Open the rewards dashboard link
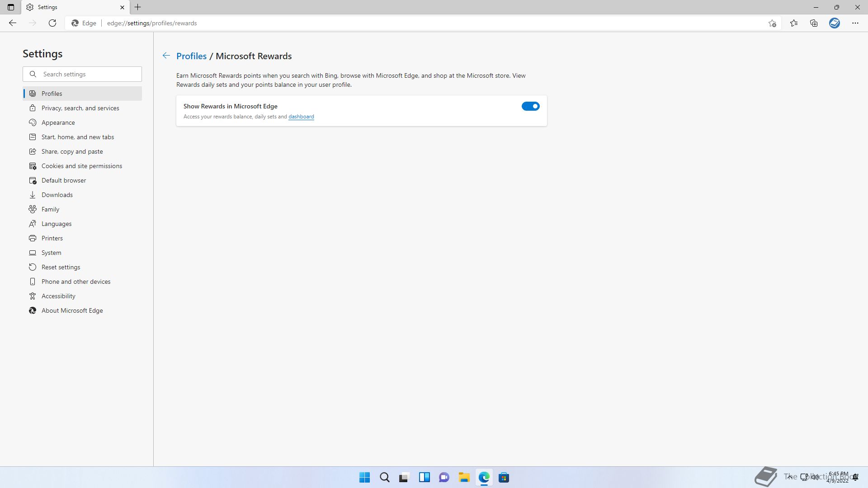 (x=301, y=117)
